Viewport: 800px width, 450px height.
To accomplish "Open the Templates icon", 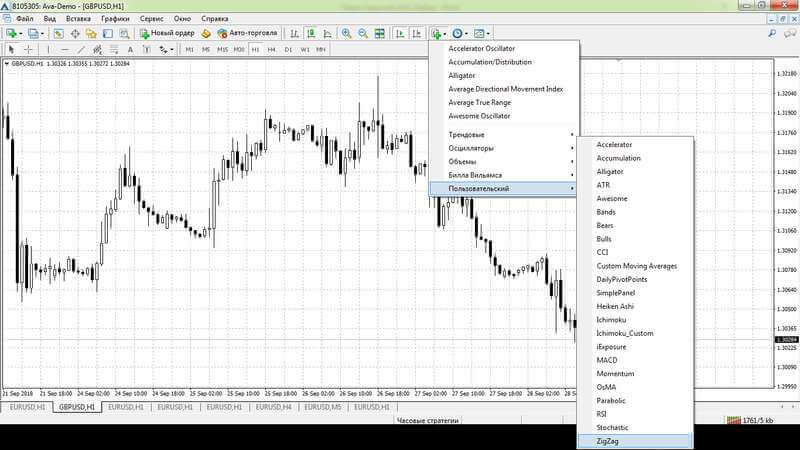I will [479, 34].
